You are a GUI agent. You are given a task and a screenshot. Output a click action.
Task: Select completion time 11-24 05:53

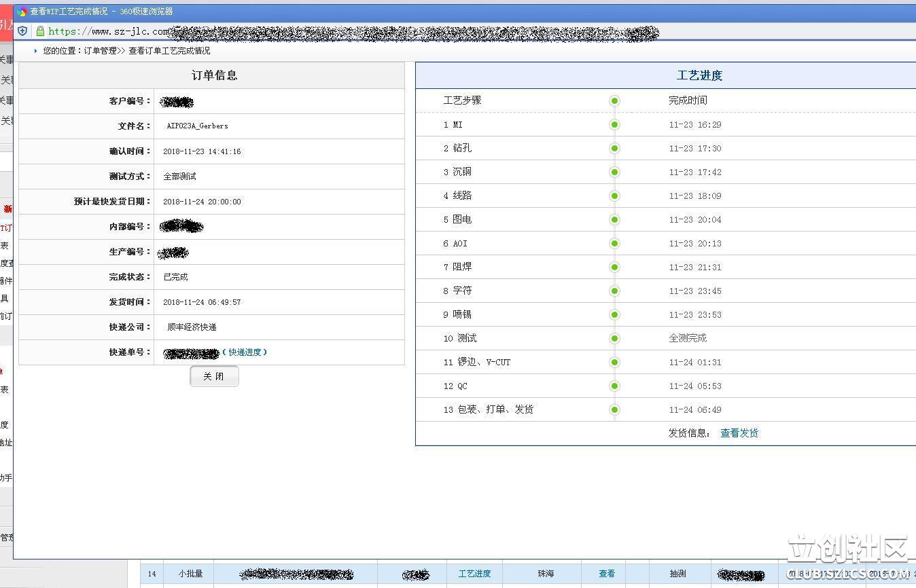pyautogui.click(x=695, y=386)
